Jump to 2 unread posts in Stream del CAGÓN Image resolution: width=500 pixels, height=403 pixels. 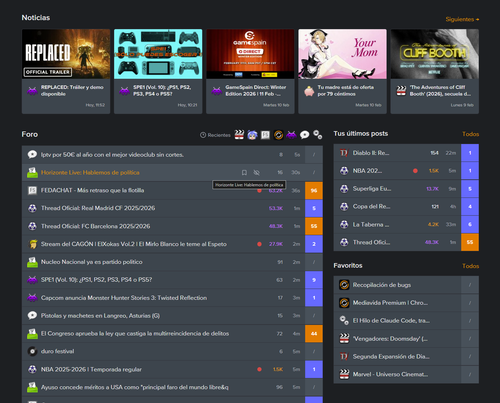(314, 244)
